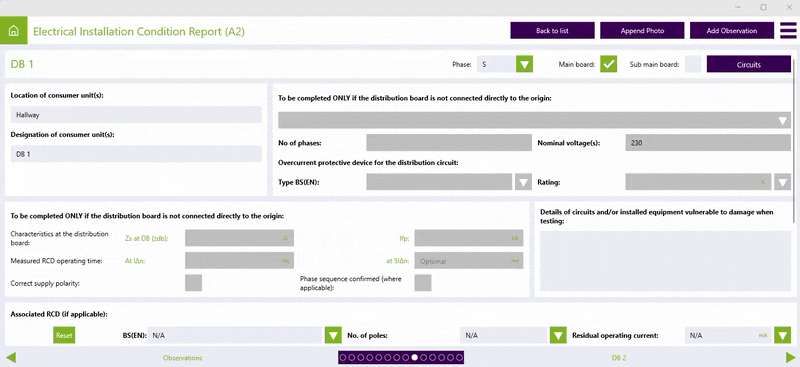800x367 pixels.
Task: Open the hamburger menu icon
Action: coord(788,31)
